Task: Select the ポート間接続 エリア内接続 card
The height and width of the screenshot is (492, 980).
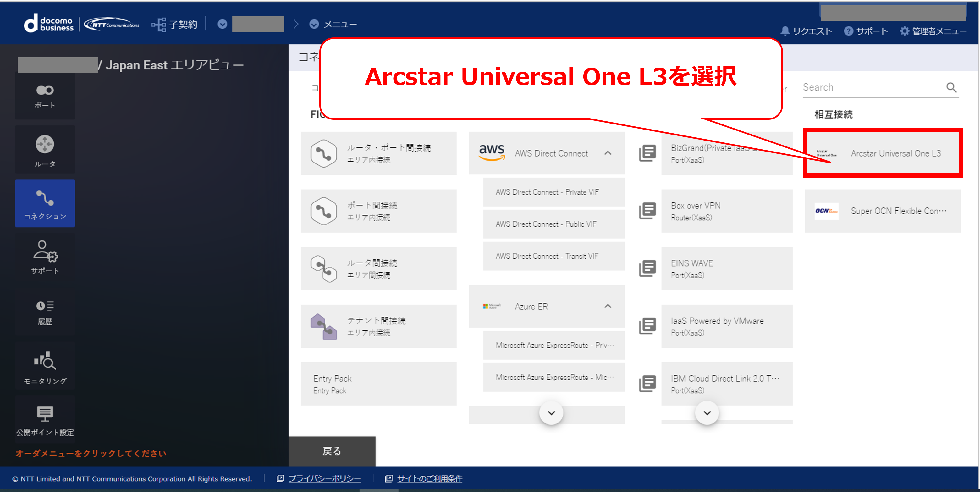Action: (378, 211)
